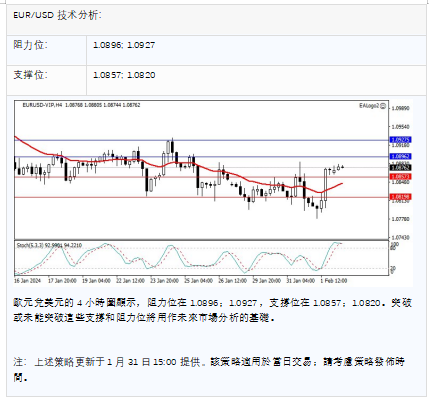This screenshot has height=400, width=429.
Task: Click the stochastic level 20 axis label
Action: click(x=393, y=268)
